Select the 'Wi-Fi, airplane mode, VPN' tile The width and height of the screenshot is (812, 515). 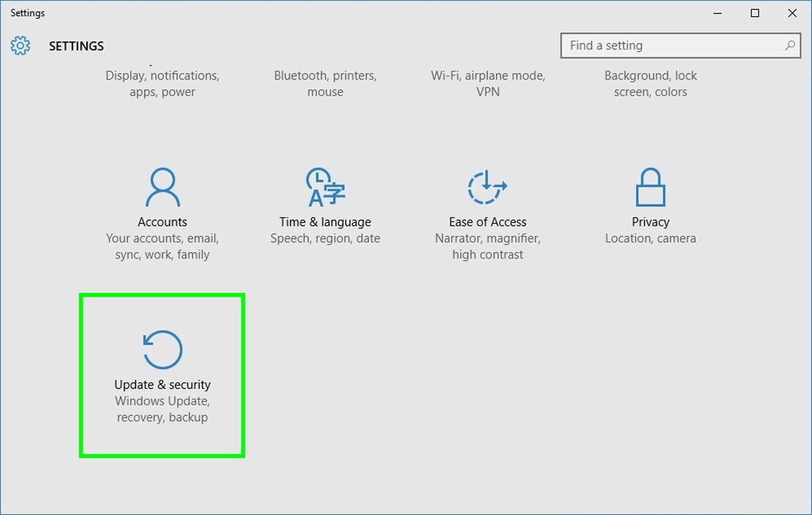[x=487, y=83]
